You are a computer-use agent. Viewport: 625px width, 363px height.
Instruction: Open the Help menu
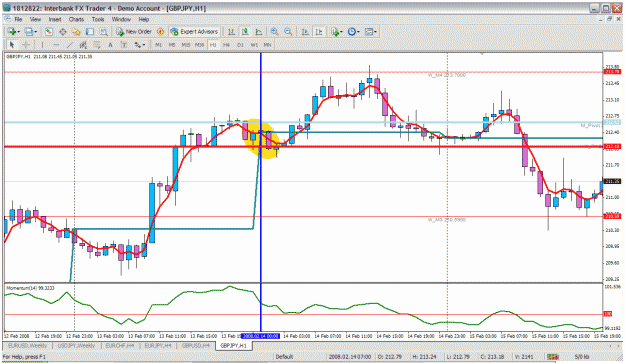tap(144, 19)
